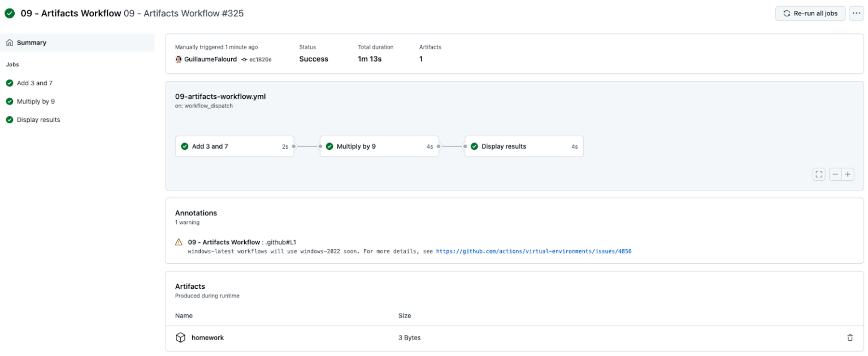The width and height of the screenshot is (868, 356).
Task: Zoom out the workflow graph with minus control
Action: (835, 174)
